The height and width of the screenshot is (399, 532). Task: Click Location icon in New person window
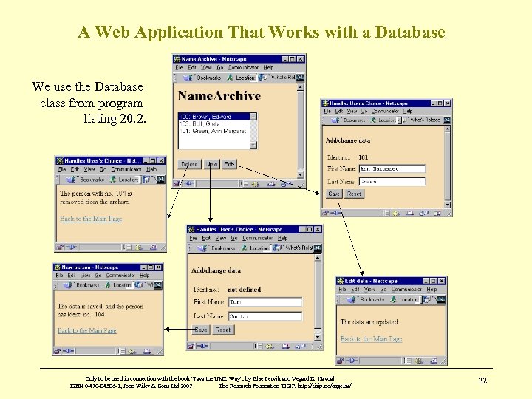(x=108, y=285)
